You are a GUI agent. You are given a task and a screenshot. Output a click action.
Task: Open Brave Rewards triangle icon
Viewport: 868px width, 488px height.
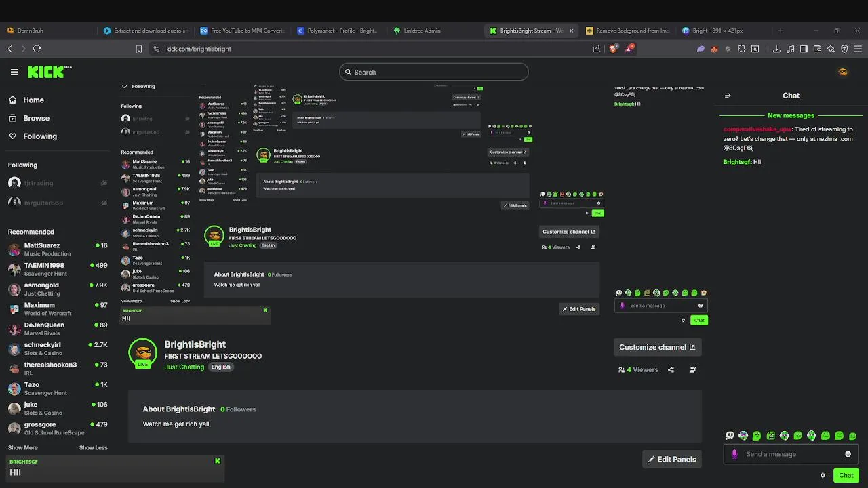(x=629, y=49)
